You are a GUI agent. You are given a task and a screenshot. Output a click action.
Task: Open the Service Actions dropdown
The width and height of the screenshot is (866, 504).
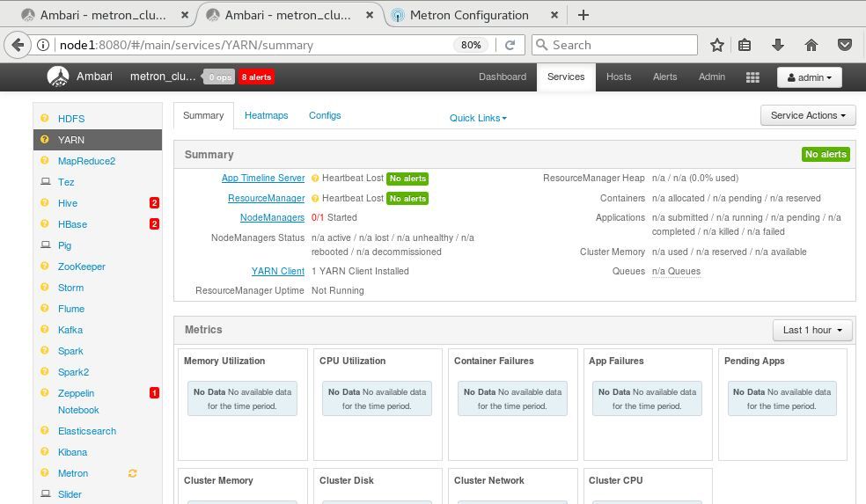[x=807, y=115]
